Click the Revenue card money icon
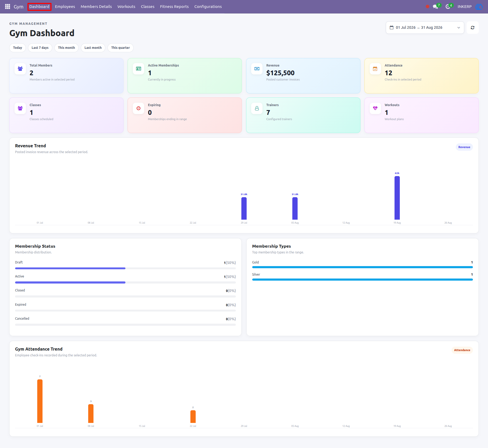 [257, 69]
